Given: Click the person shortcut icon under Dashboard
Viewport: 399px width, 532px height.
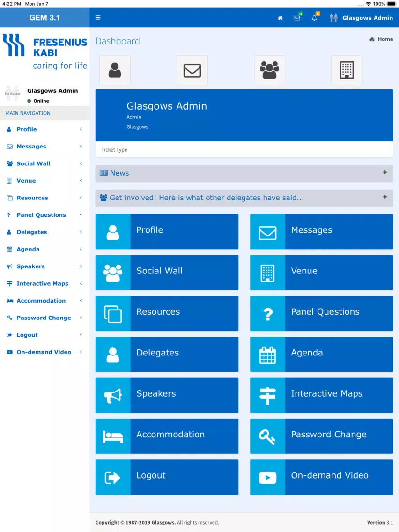Looking at the screenshot, I should (x=115, y=70).
